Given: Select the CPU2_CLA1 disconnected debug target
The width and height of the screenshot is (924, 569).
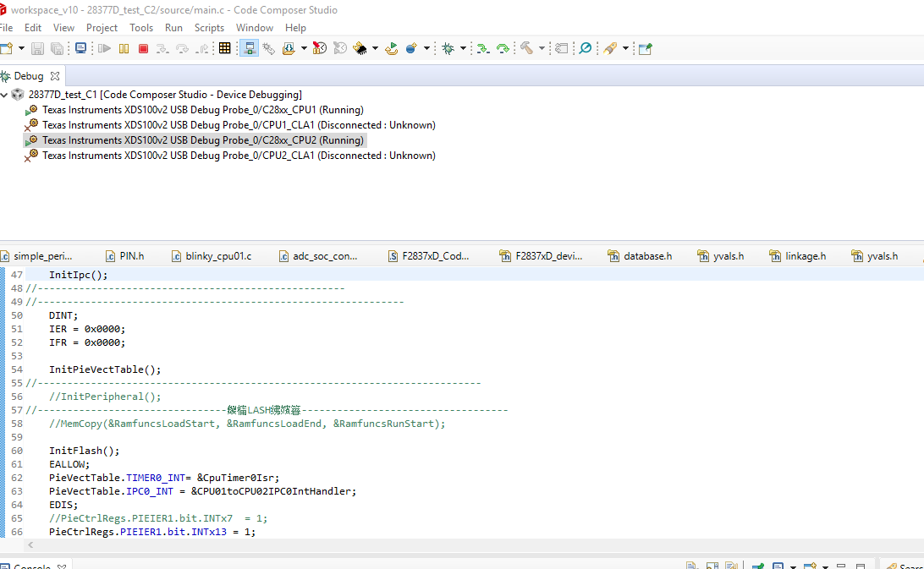Looking at the screenshot, I should pyautogui.click(x=239, y=156).
